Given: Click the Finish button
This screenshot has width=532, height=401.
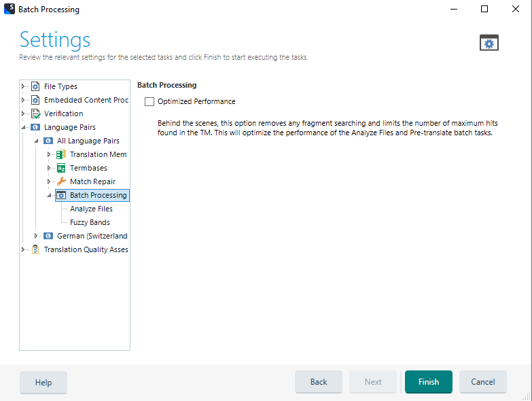Looking at the screenshot, I should click(x=429, y=382).
